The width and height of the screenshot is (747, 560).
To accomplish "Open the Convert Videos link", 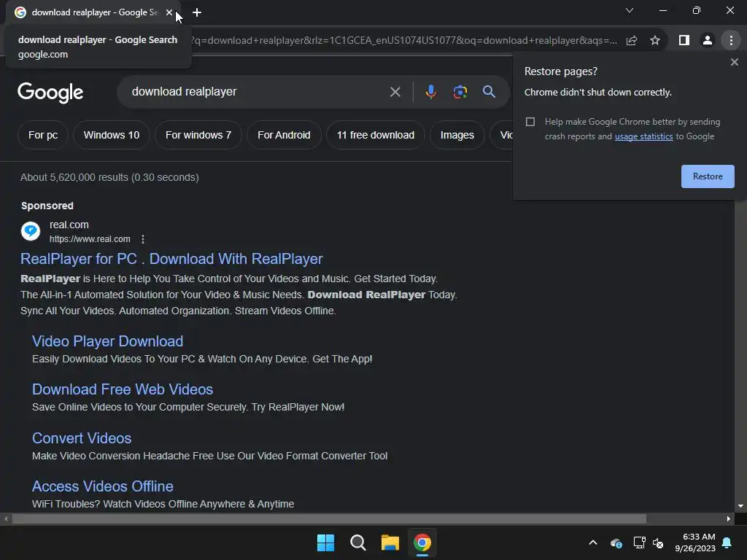I will (x=82, y=438).
